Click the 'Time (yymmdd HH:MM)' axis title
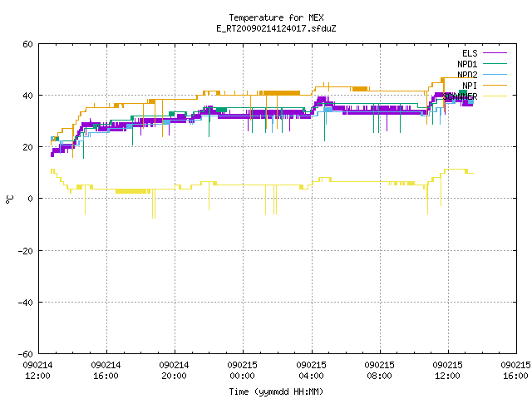This screenshot has width=532, height=399. [x=276, y=392]
